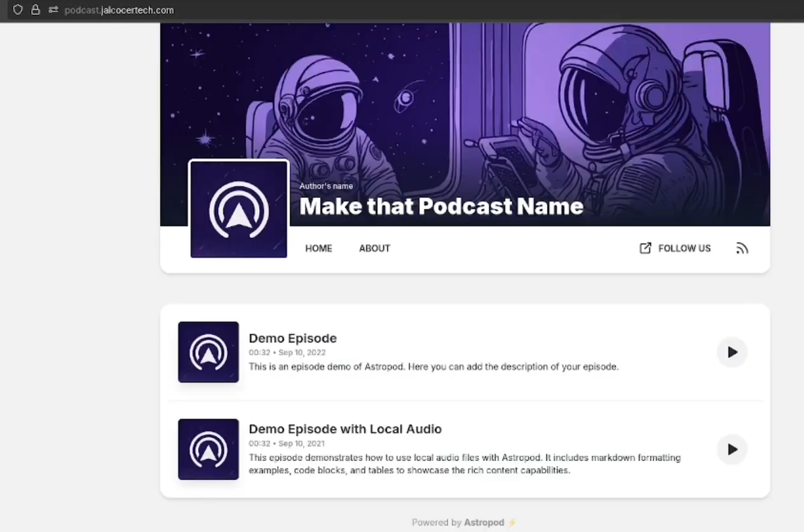Open the Demo Episode title link
The width and height of the screenshot is (804, 532).
tap(292, 338)
